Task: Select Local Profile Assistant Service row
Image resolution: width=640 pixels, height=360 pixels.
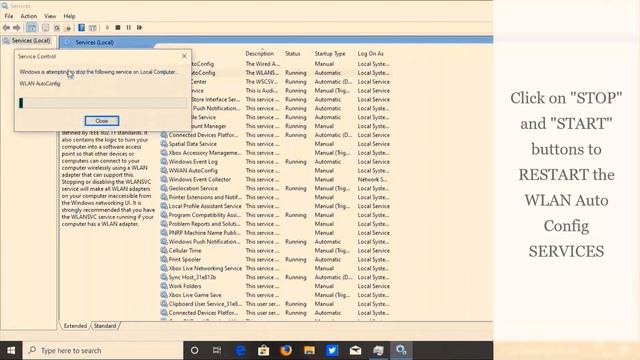Action: coord(276,206)
